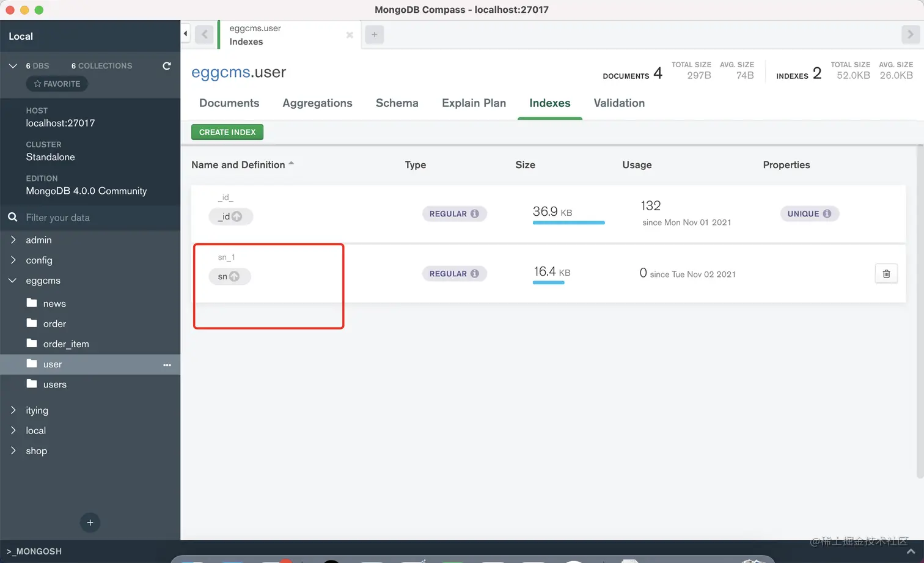Screen dimensions: 924x563
Task: Open the news collection folder icon
Action: click(x=32, y=303)
